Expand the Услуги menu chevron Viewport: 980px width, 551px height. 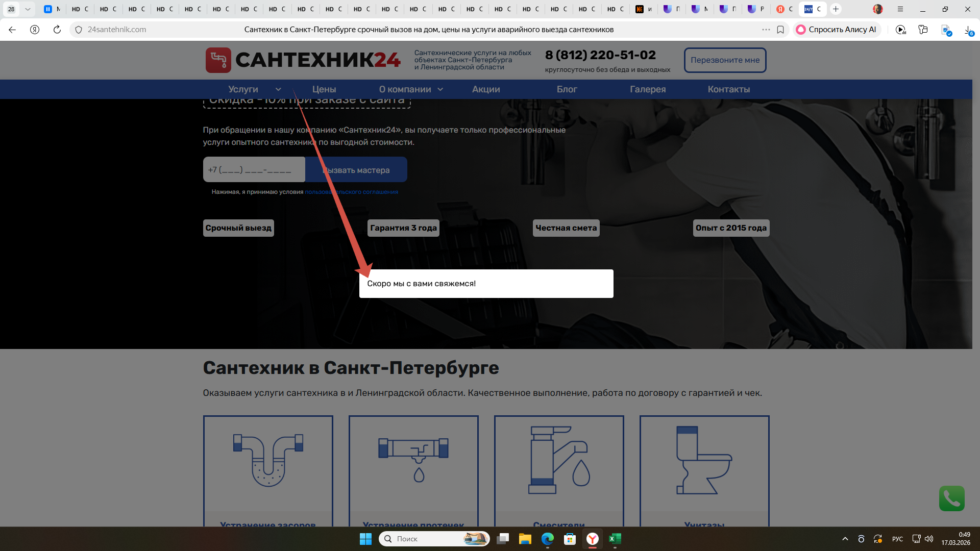tap(278, 89)
